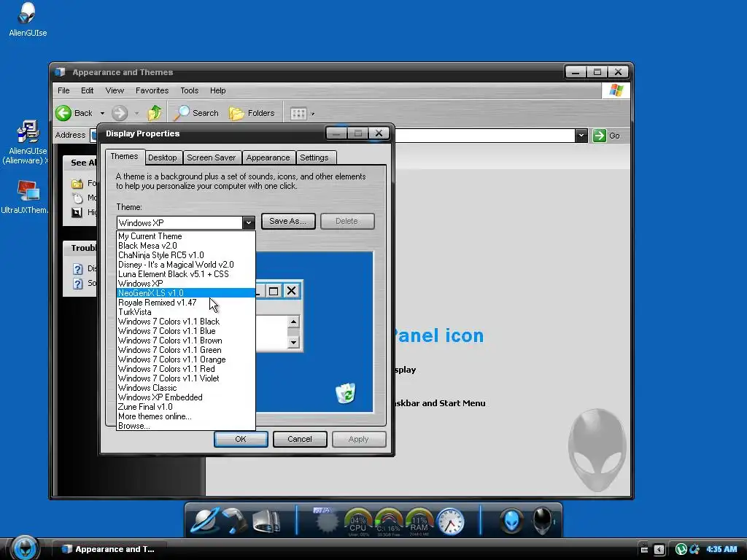Choose Windows XP Embedded theme
747x560 pixels.
(186, 397)
